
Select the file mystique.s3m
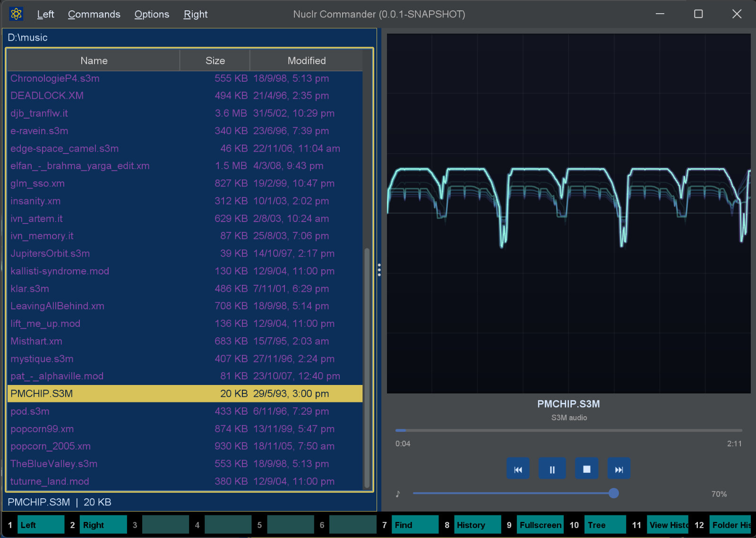pos(185,359)
